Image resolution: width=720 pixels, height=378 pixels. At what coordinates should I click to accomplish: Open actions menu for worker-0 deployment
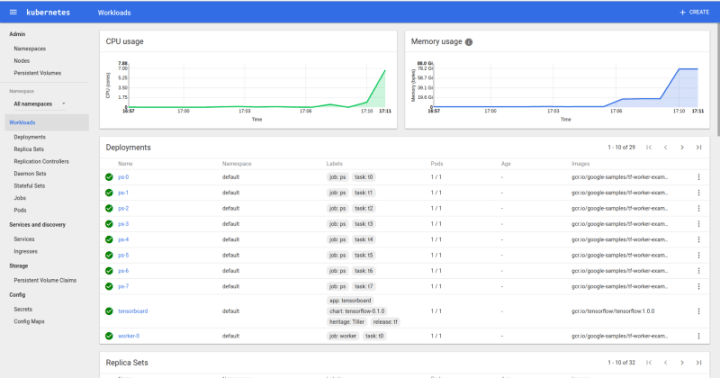[698, 336]
